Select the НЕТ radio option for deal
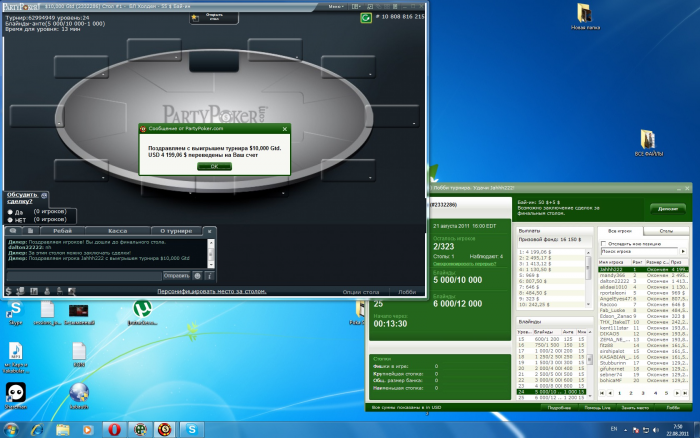 (10, 220)
